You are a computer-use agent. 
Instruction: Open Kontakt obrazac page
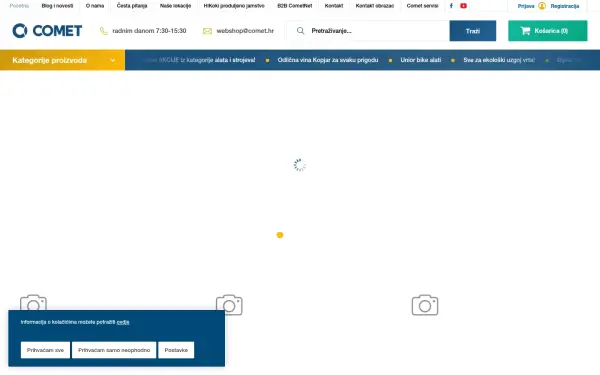[x=375, y=6]
